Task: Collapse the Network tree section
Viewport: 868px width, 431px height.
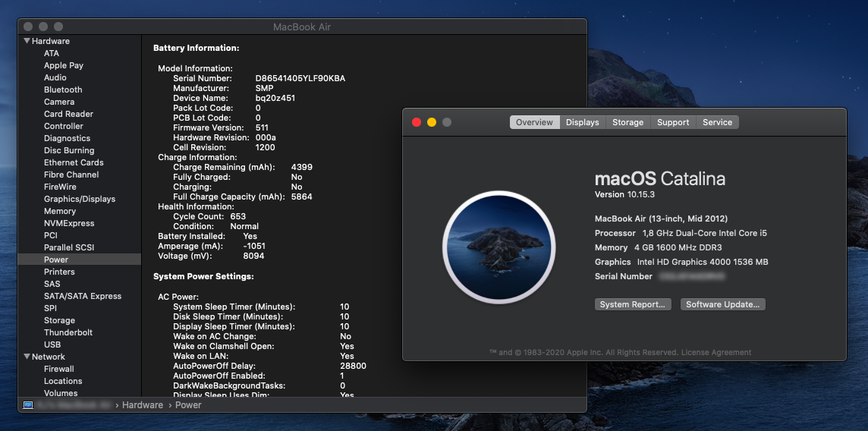Action: [x=27, y=357]
